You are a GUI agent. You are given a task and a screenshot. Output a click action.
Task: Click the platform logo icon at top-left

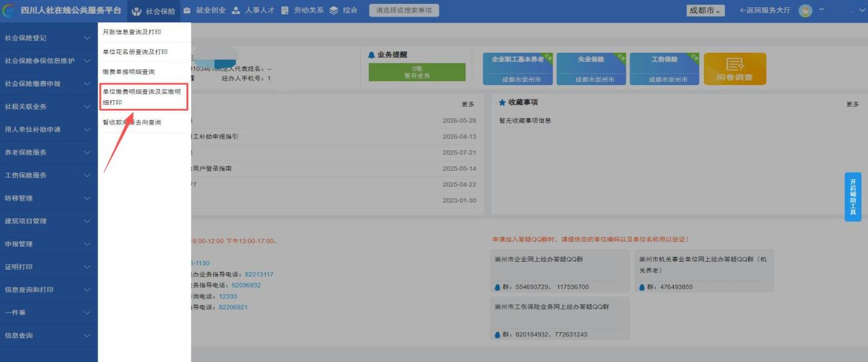(x=9, y=11)
